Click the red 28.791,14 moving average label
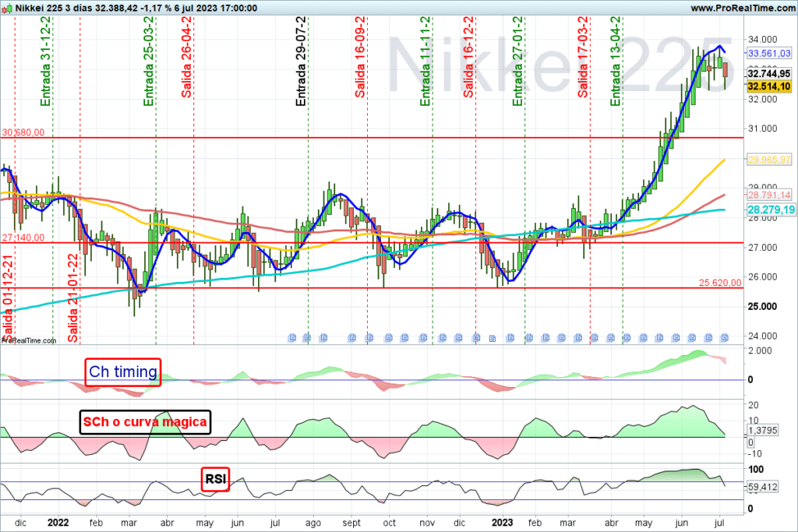The height and width of the screenshot is (532, 798). tap(769, 195)
